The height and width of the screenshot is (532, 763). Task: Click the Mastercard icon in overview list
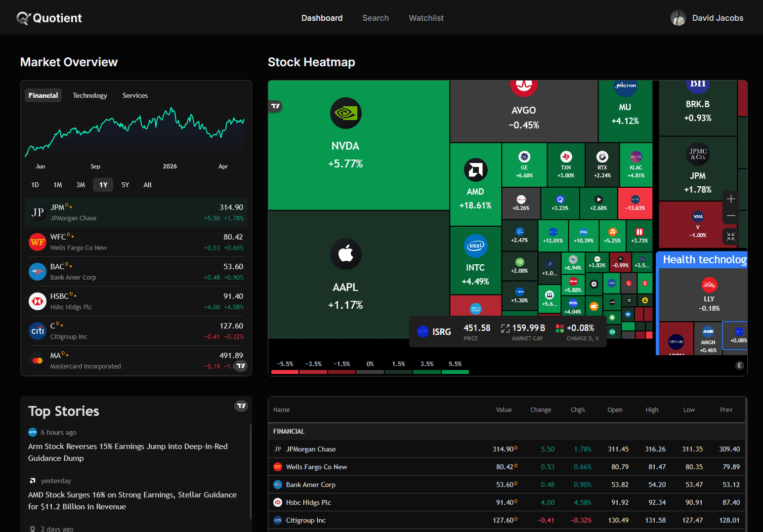click(x=38, y=361)
